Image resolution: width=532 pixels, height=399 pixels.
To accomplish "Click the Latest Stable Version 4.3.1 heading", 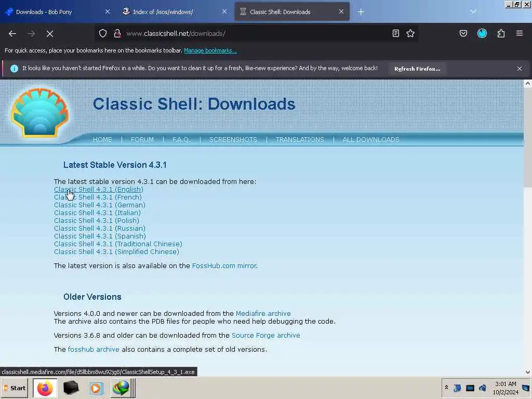I will (x=115, y=165).
